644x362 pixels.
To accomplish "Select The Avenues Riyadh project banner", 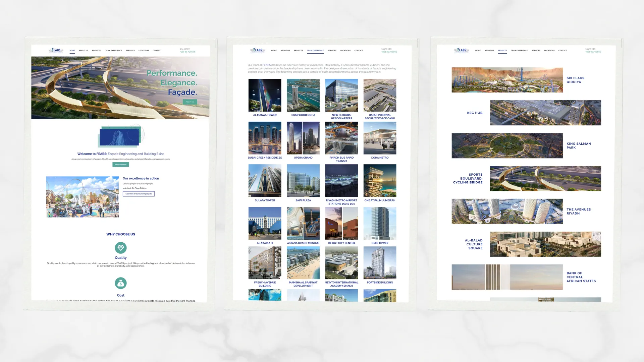I will point(507,212).
